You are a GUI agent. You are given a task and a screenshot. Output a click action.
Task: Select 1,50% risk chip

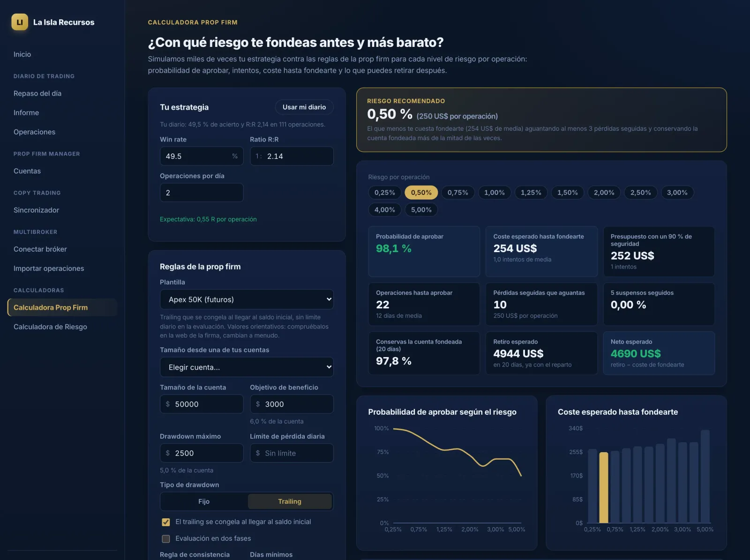568,193
